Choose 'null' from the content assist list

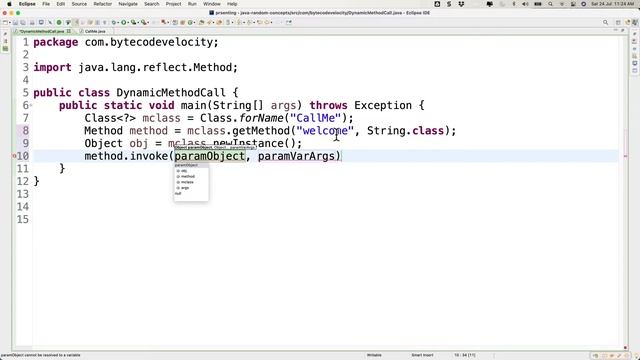tap(191, 193)
